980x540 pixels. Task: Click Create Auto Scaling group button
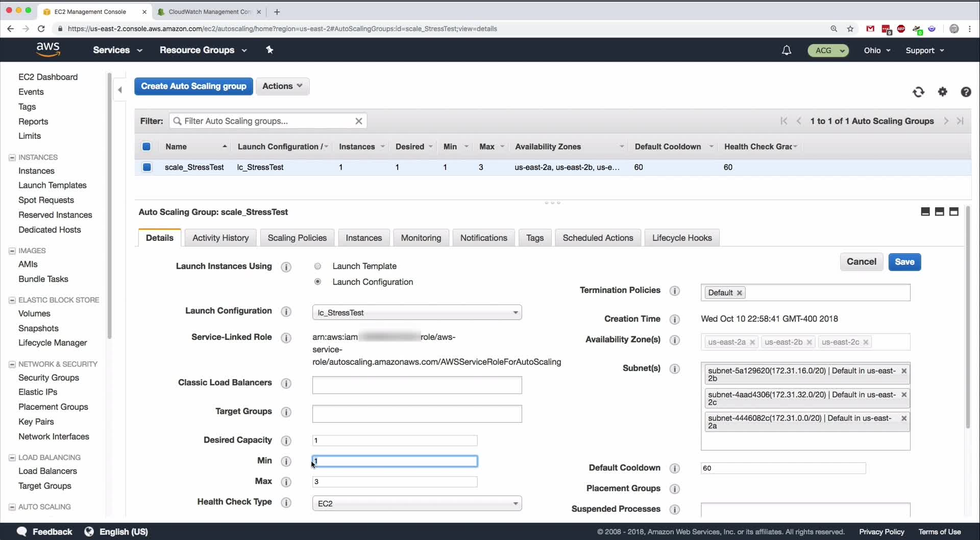pyautogui.click(x=193, y=86)
